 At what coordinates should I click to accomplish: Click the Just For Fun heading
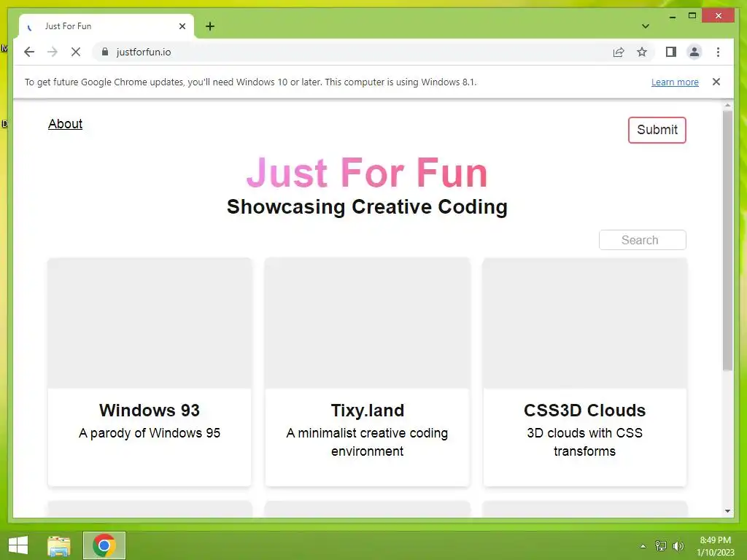pos(367,172)
